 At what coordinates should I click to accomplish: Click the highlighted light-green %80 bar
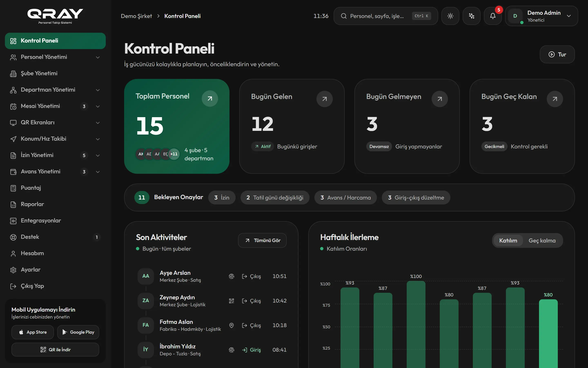click(548, 333)
